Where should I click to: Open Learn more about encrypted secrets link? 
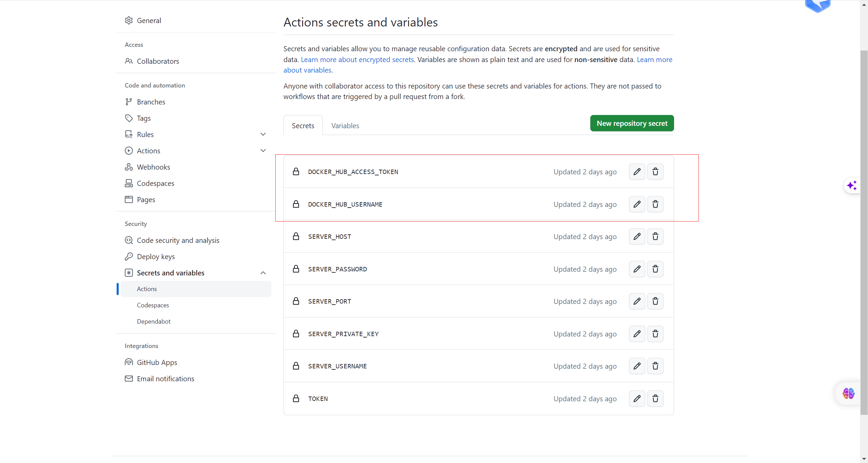click(357, 60)
